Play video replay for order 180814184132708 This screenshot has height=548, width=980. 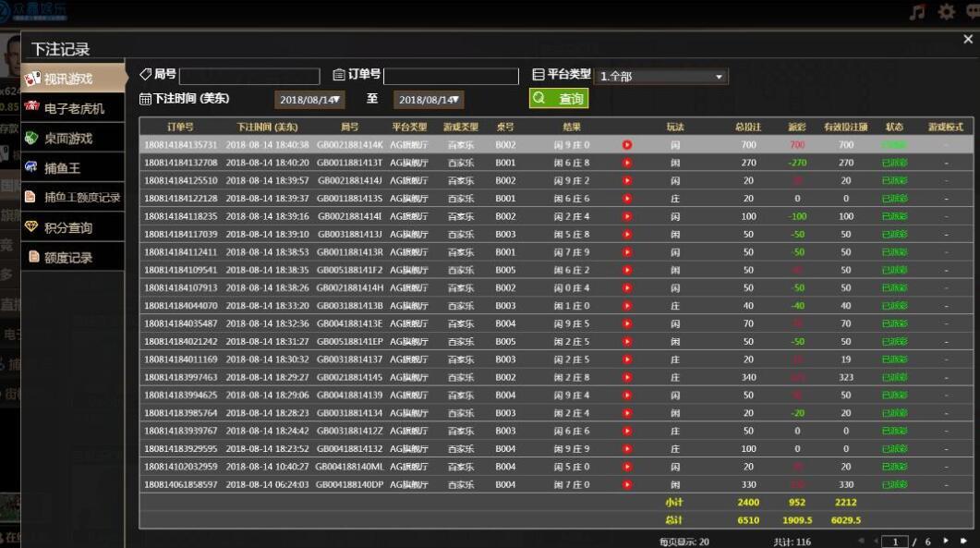[627, 163]
